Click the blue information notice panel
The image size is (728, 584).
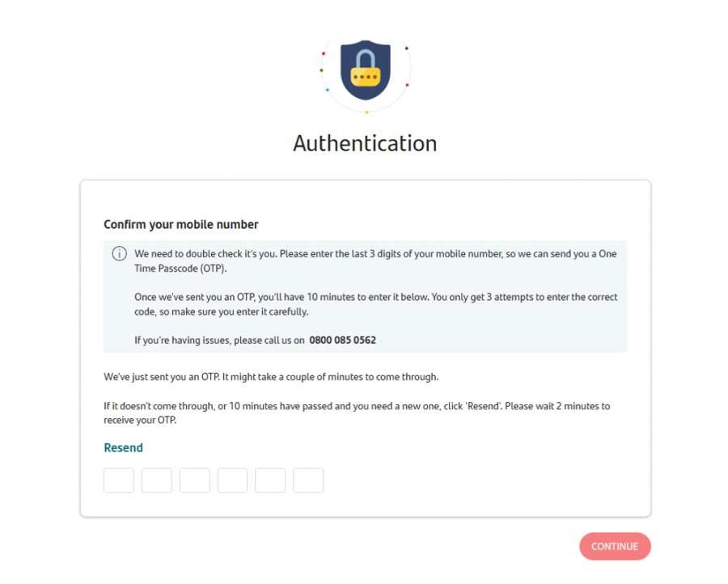coord(365,296)
